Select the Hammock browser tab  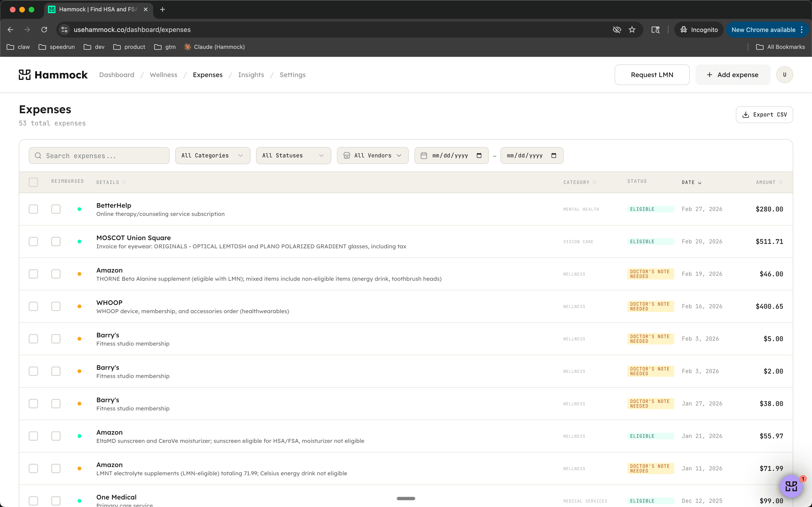(x=99, y=10)
